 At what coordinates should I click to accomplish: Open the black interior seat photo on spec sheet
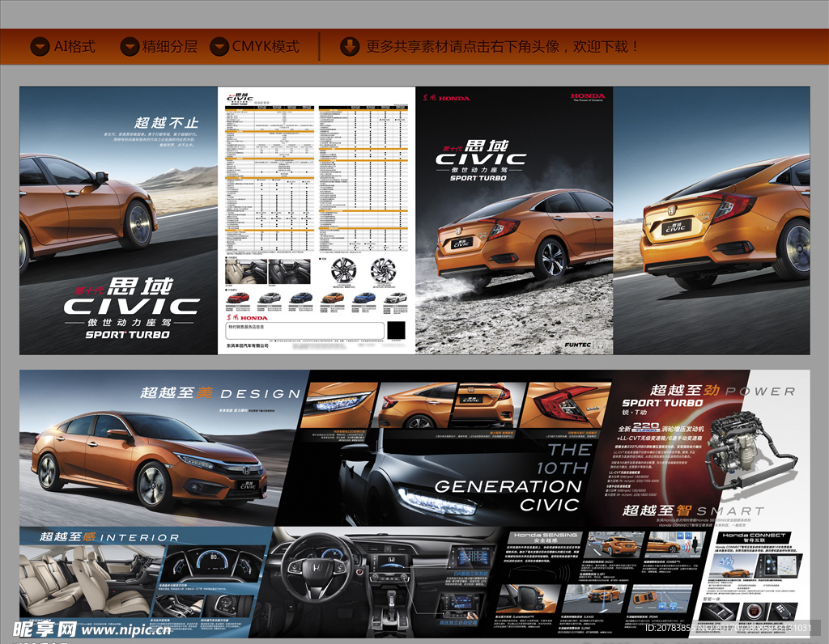(290, 272)
